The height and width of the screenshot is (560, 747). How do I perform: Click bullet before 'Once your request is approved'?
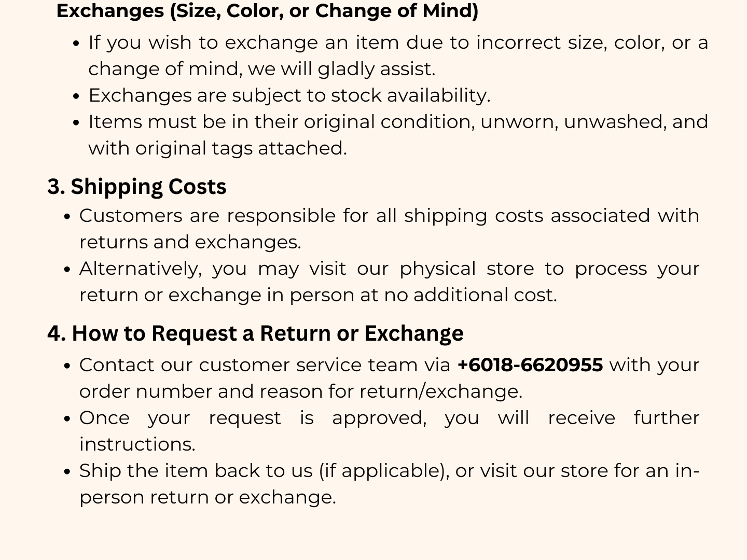click(x=67, y=419)
